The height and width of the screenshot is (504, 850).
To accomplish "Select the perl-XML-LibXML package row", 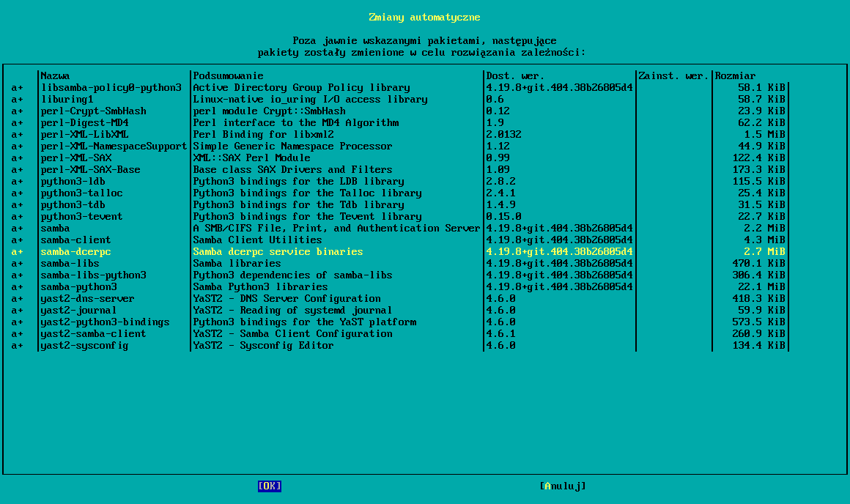I will tap(399, 134).
